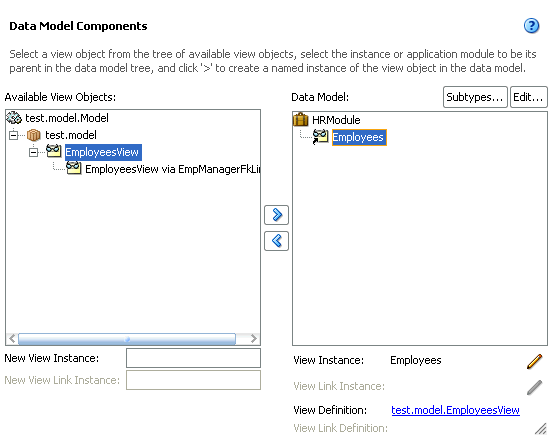The image size is (552, 442).
Task: Click the View Link Instance pencil icon
Action: [534, 387]
